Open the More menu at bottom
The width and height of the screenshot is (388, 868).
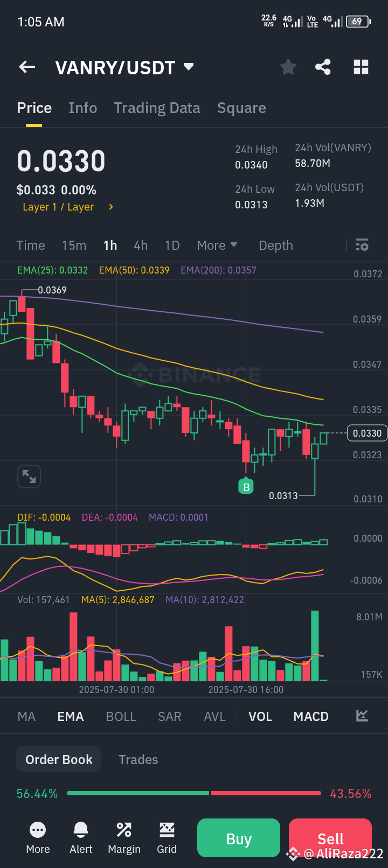[x=38, y=837]
